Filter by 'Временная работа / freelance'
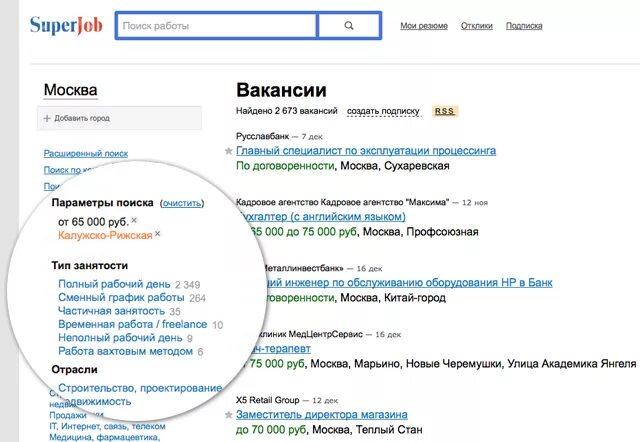Image resolution: width=640 pixels, height=442 pixels. [133, 324]
